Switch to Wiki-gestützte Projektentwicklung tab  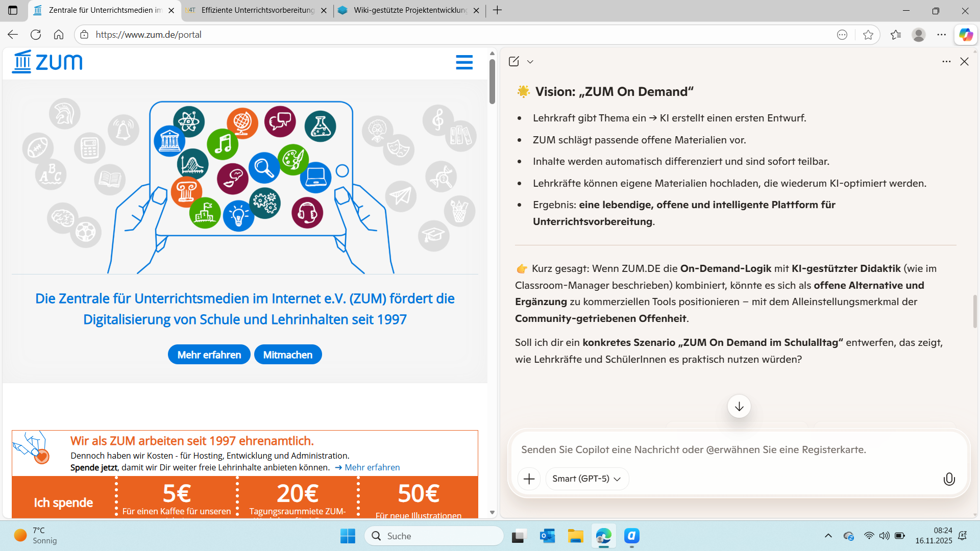point(409,10)
